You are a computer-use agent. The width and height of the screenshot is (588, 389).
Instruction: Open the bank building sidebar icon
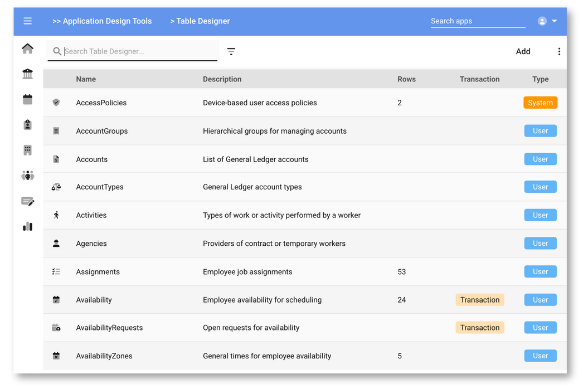click(27, 74)
